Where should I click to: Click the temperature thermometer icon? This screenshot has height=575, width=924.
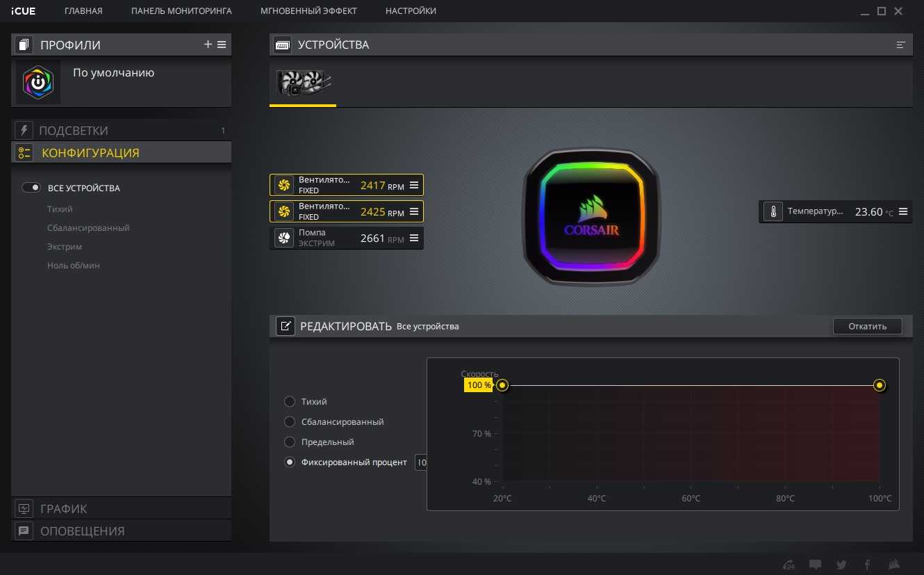point(773,212)
